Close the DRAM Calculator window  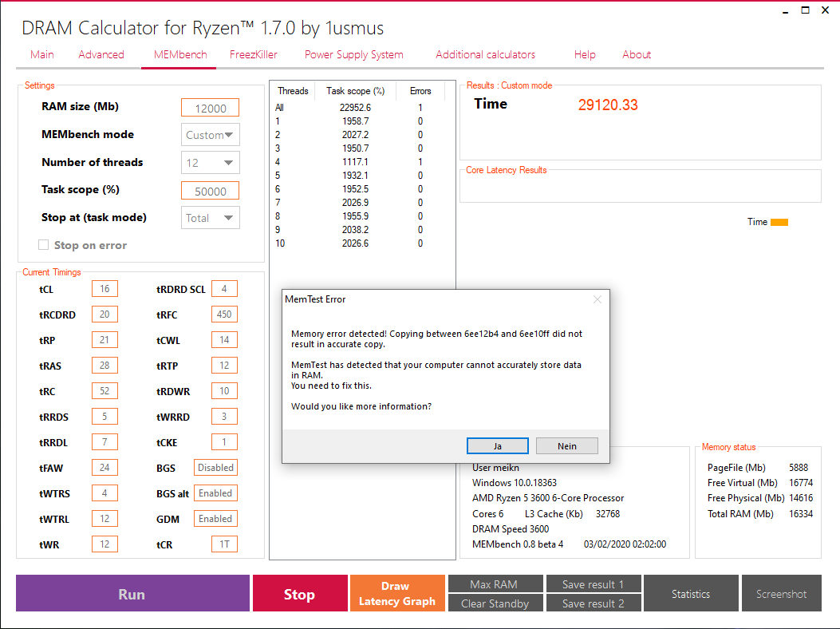click(x=826, y=10)
